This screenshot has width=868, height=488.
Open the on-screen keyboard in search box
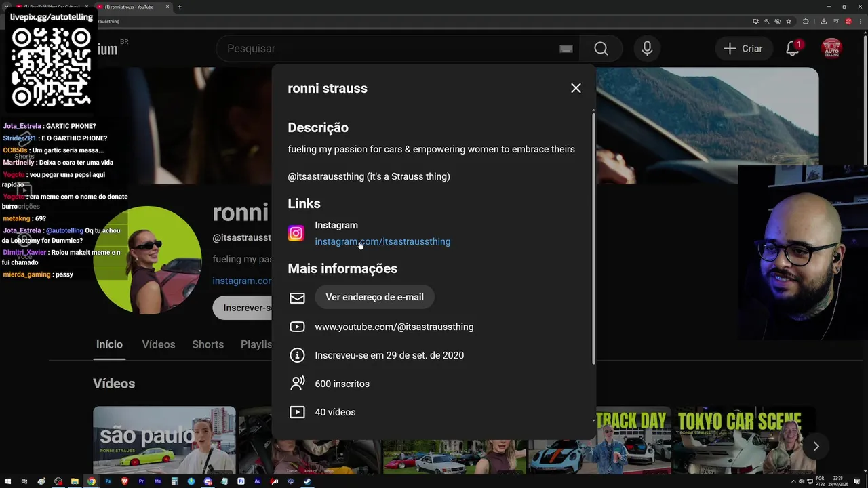[x=566, y=49]
